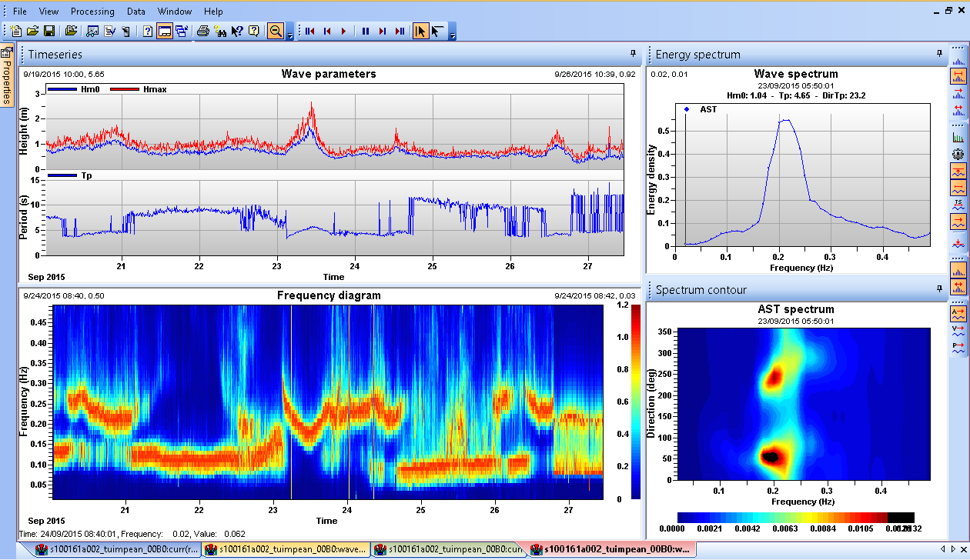Click the selection pointer tool in the toolbar

[420, 31]
